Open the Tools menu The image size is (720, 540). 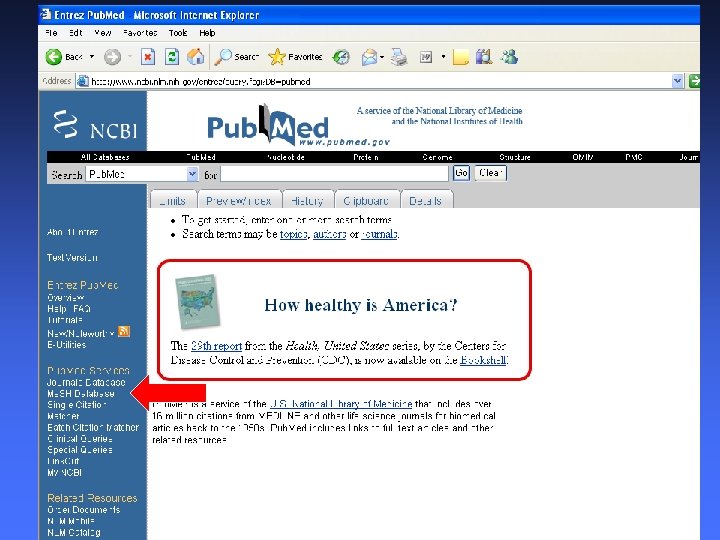178,33
